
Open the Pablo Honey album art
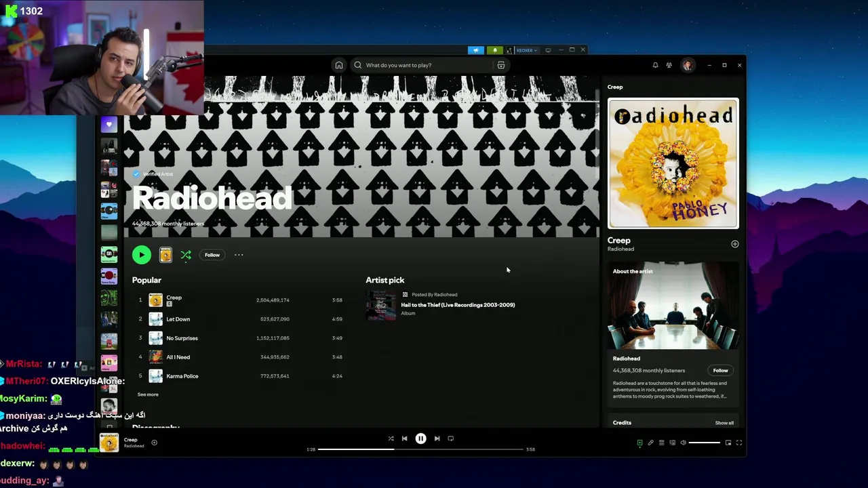[x=673, y=163]
